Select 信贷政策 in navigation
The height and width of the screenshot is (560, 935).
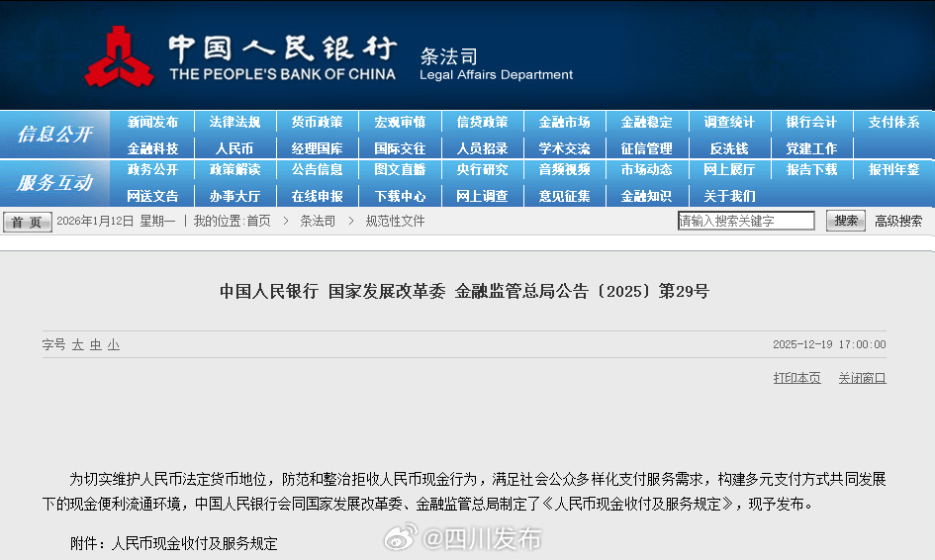(x=482, y=123)
